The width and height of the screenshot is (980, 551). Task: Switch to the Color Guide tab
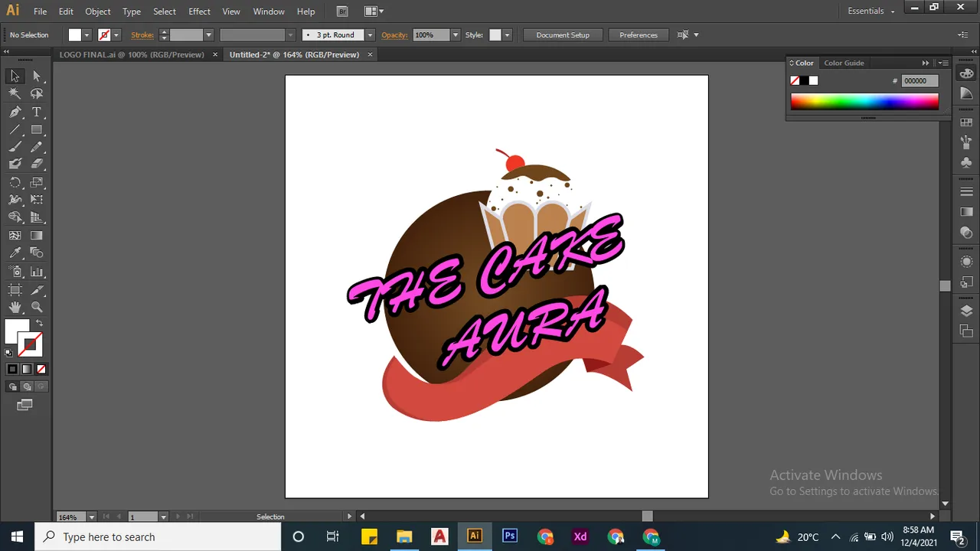coord(844,63)
